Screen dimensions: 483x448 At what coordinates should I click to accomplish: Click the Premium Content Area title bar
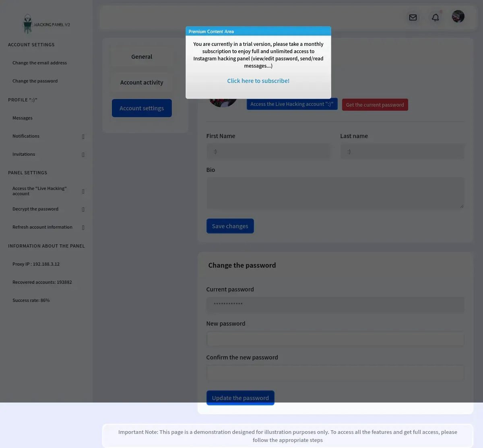click(258, 31)
